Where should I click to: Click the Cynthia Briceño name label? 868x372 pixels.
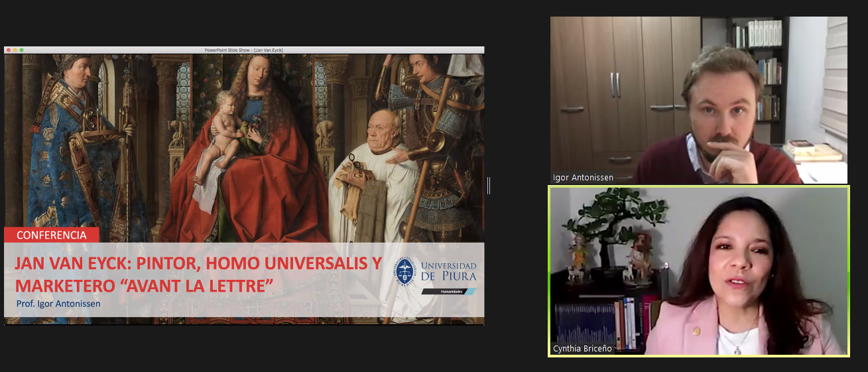(582, 349)
